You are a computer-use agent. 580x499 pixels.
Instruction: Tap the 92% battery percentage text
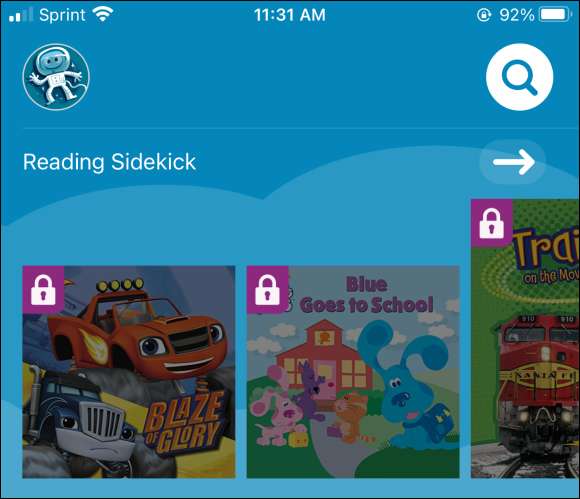click(517, 15)
